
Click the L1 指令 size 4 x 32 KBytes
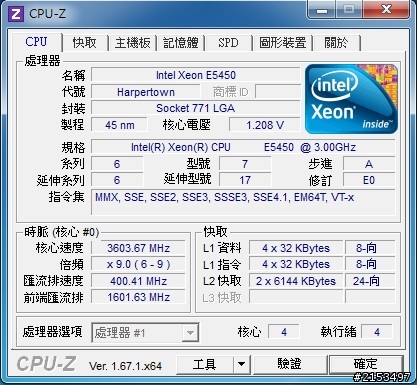point(296,264)
